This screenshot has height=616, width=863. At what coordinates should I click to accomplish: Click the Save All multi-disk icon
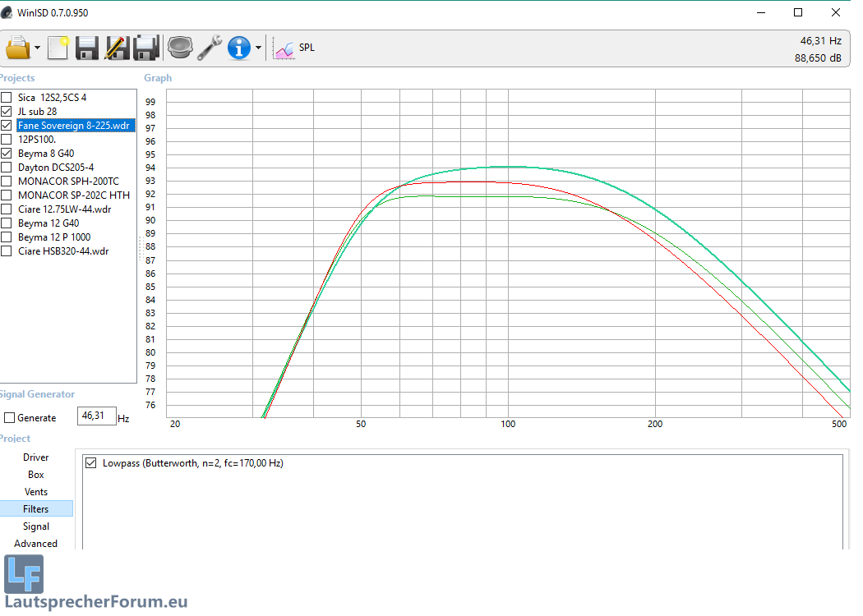[146, 48]
